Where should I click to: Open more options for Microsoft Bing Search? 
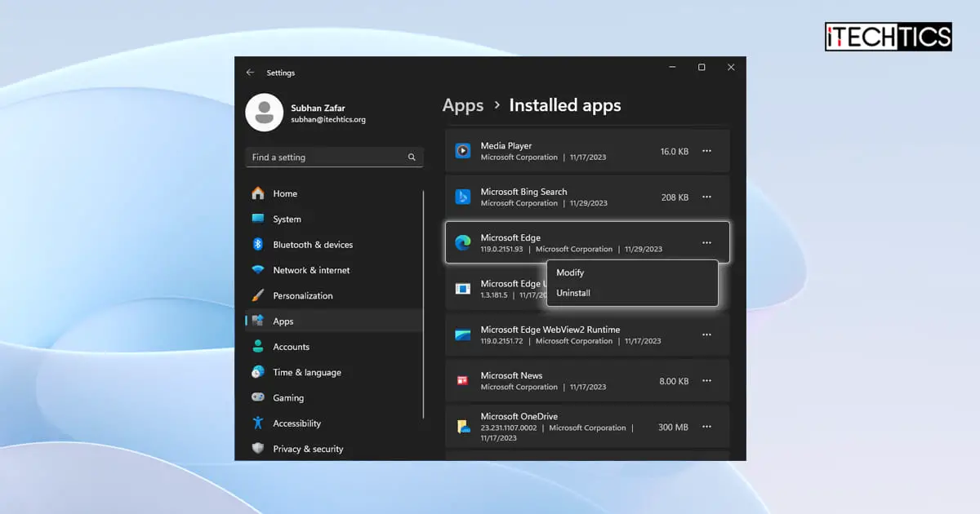(x=706, y=197)
